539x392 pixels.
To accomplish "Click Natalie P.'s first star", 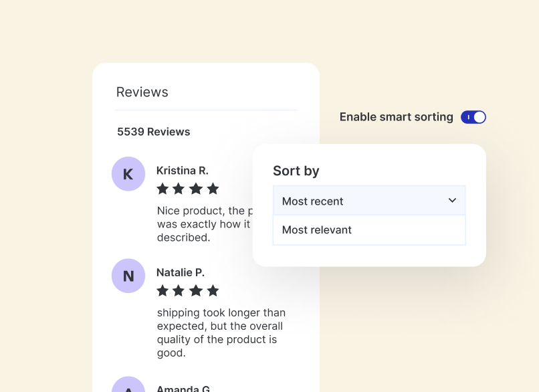I will click(x=162, y=290).
